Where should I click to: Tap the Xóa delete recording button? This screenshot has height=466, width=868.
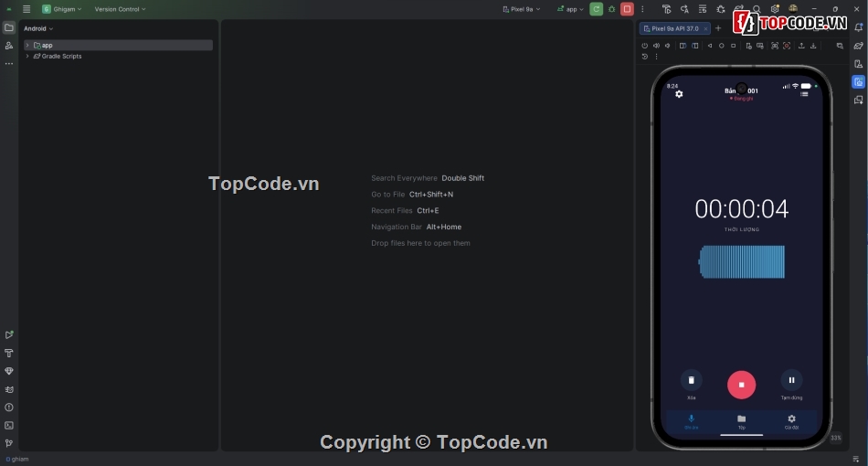pyautogui.click(x=692, y=380)
